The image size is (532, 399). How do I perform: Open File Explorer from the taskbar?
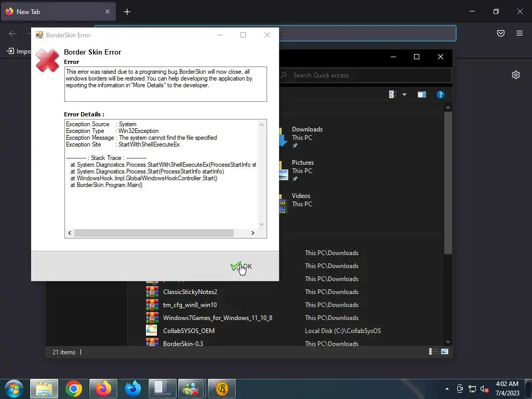tap(44, 389)
